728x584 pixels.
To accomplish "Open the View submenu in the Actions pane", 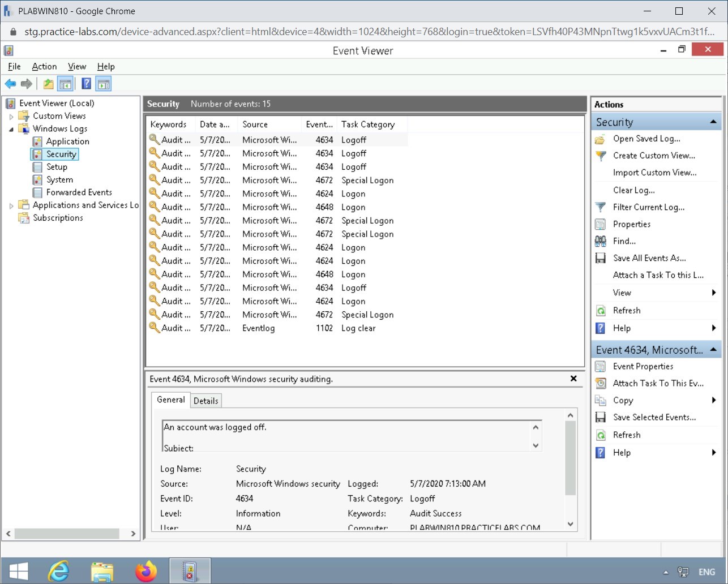I will pyautogui.click(x=622, y=293).
